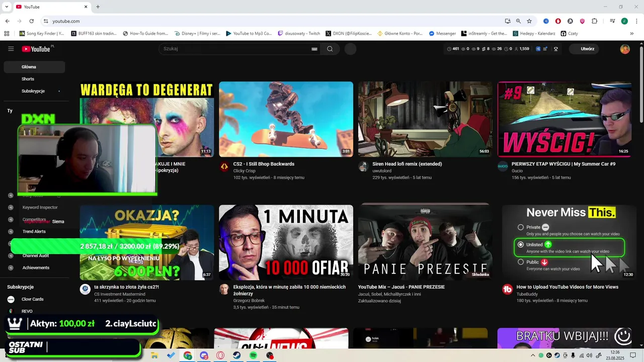644x362 pixels.
Task: Click the voice search microphone button
Action: 351,49
